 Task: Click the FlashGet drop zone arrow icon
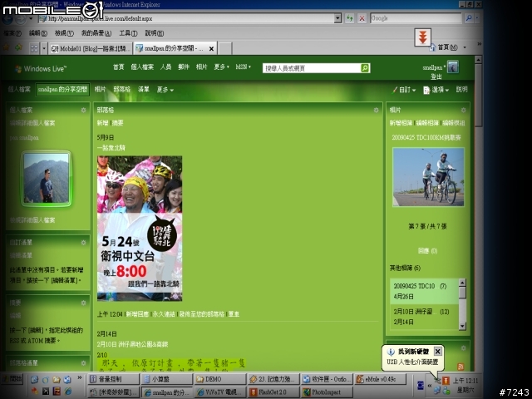point(423,37)
